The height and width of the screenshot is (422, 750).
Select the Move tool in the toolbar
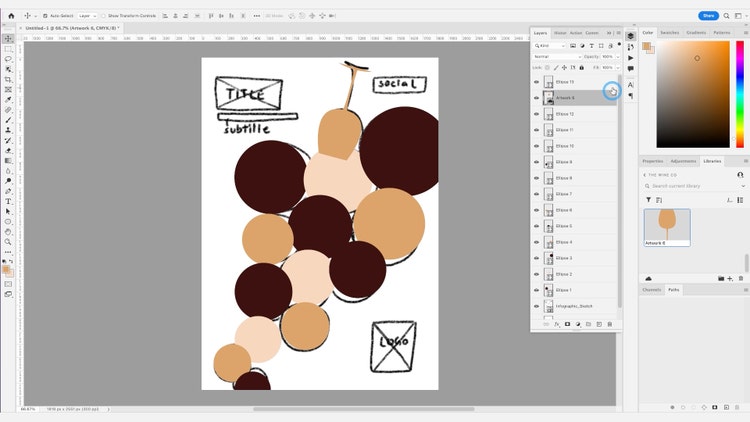(x=8, y=38)
